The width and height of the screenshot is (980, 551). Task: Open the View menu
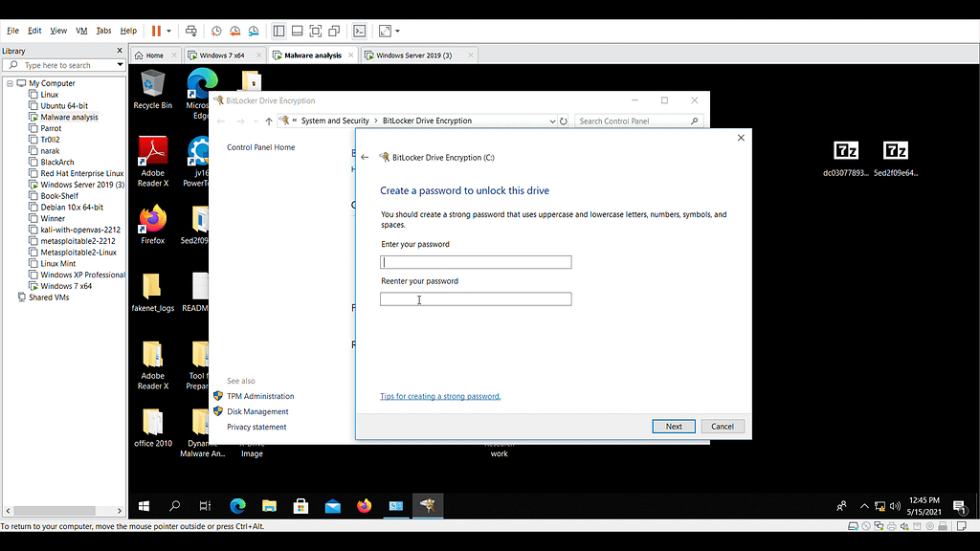click(58, 31)
